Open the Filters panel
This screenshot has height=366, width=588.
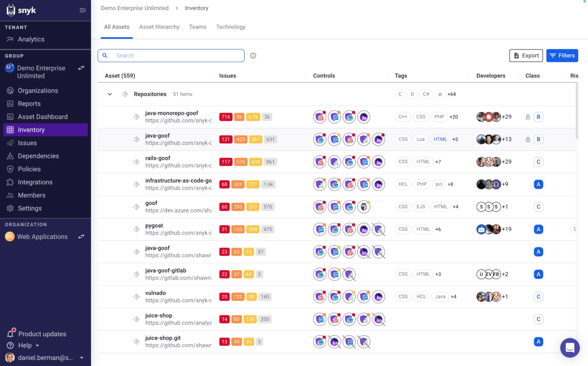tap(562, 56)
